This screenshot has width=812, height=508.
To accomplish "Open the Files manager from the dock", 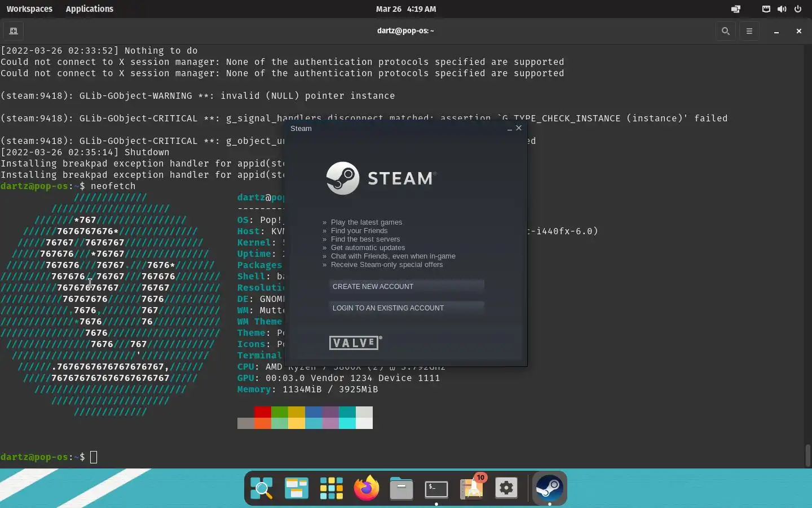I will (x=401, y=488).
